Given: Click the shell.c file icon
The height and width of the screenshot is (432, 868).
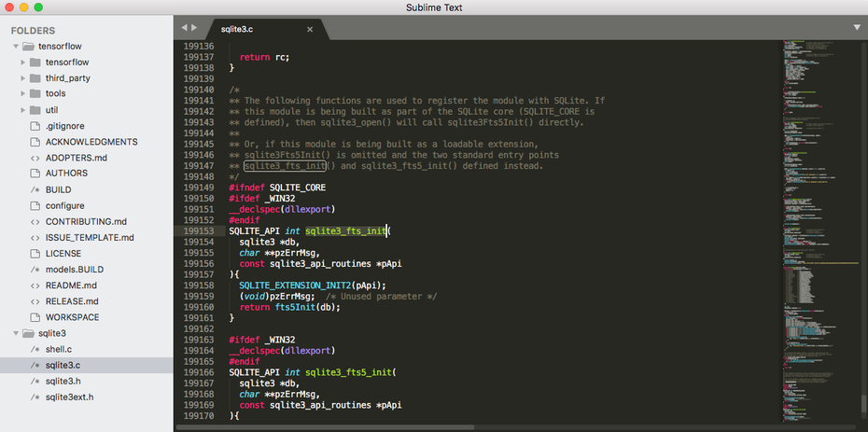Looking at the screenshot, I should click(35, 349).
